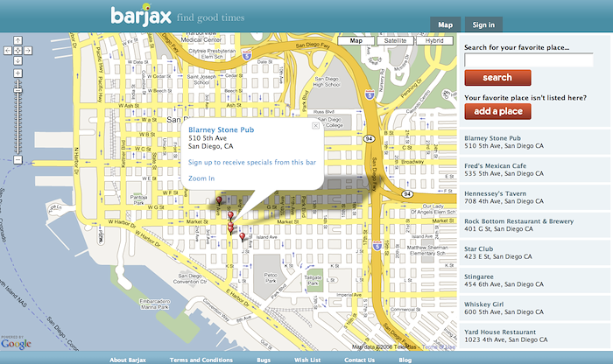Screen dimensions: 613x364
Task: Click Sign up to receive specials link
Action: click(x=252, y=162)
